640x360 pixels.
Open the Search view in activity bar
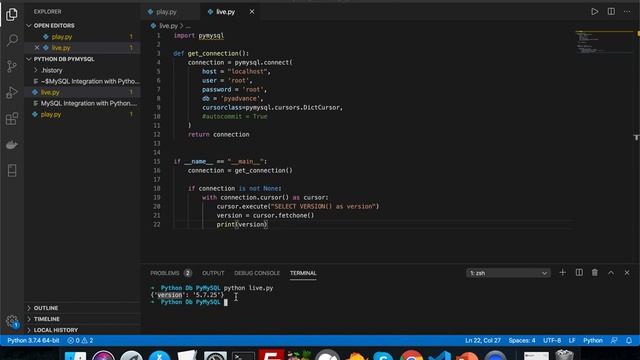12,40
